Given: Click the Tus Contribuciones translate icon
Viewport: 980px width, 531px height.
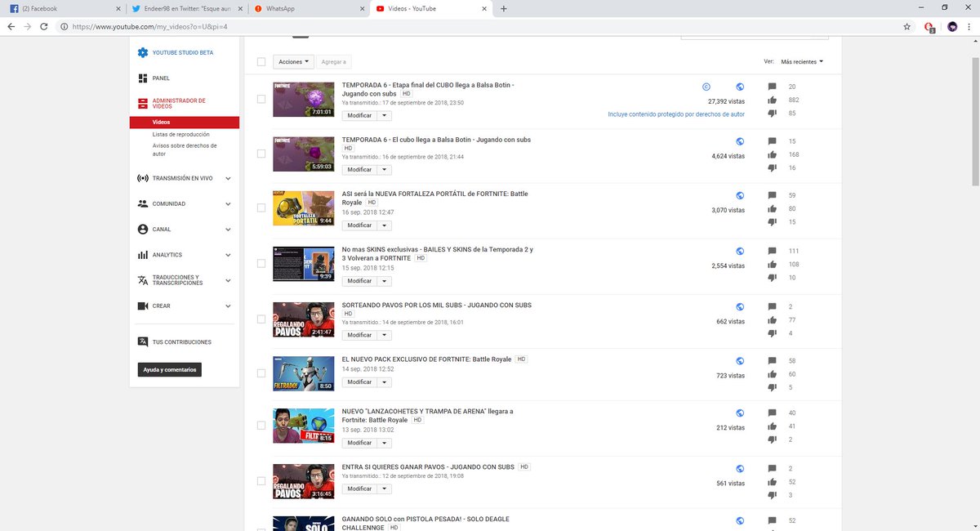Looking at the screenshot, I should (143, 342).
